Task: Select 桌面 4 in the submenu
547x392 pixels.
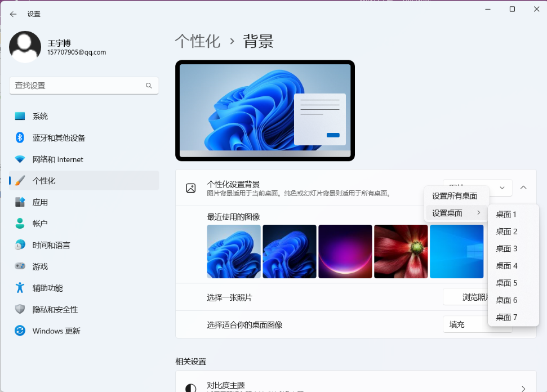Action: 514,266
